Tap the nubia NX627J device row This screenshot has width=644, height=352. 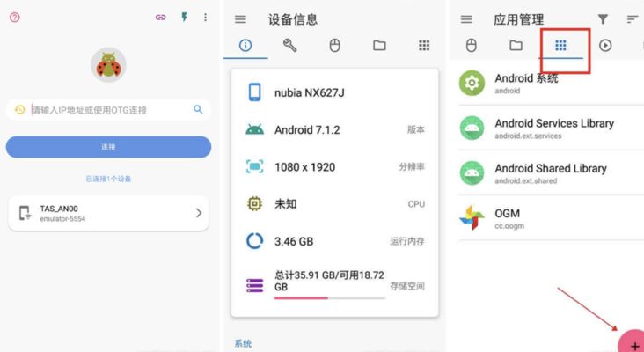(x=334, y=92)
